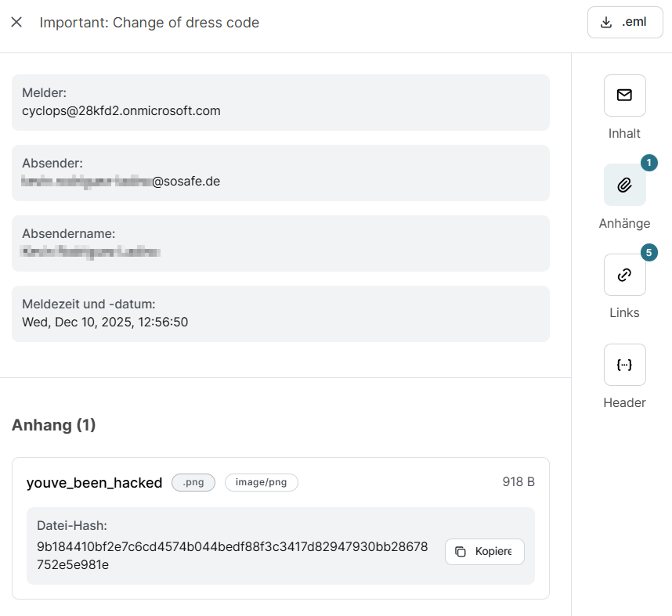Click the attachment count badge showing 1
Viewport: 672px width, 616px height.
649,163
